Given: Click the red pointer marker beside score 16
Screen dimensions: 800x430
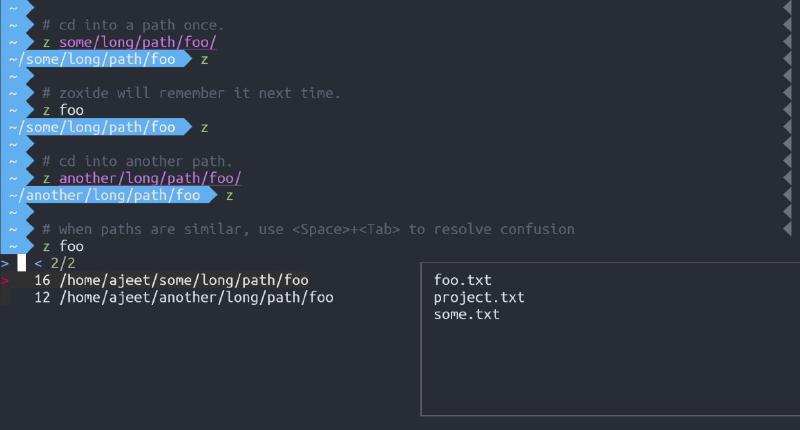Looking at the screenshot, I should point(5,280).
